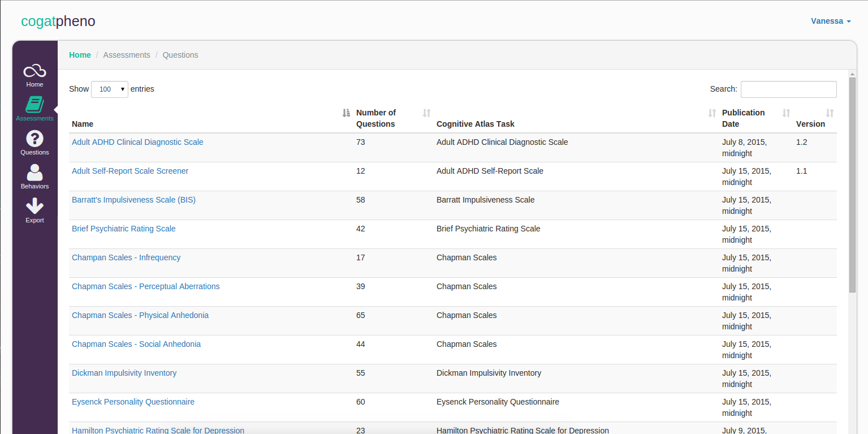This screenshot has width=868, height=434.
Task: Select question count 73
Action: pos(361,142)
